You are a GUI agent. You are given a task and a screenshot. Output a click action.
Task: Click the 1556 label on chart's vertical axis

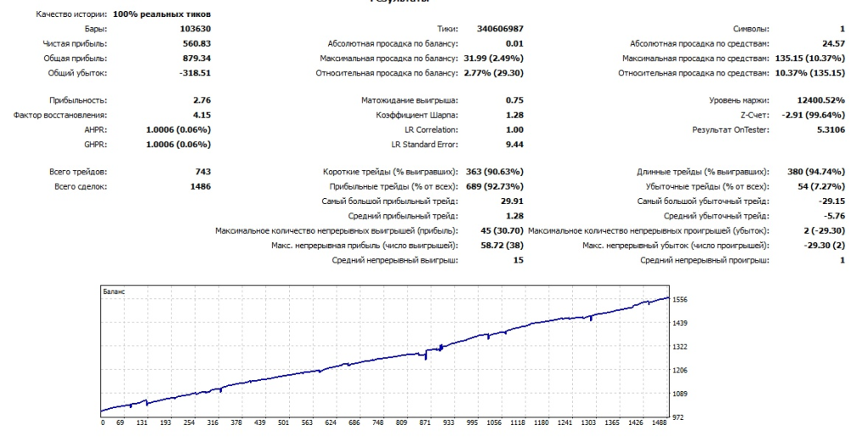coord(681,300)
